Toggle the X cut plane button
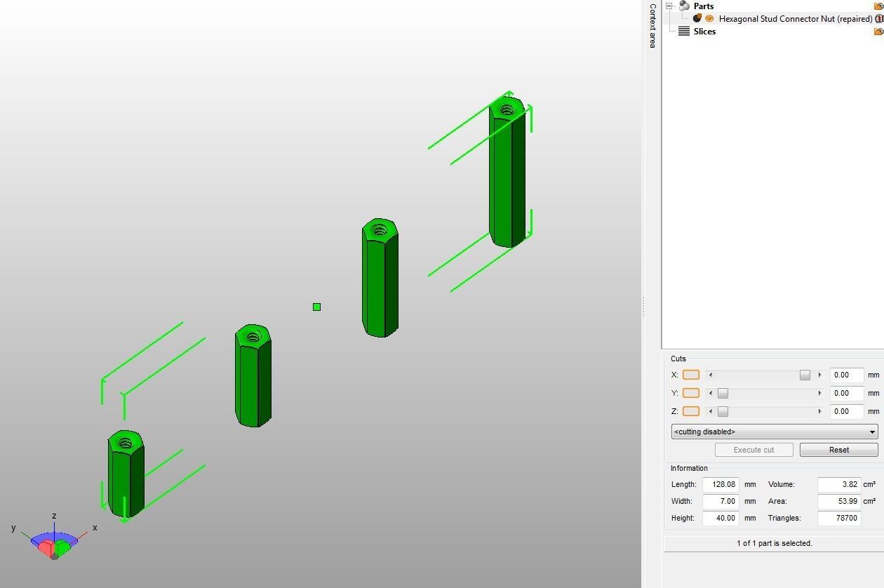The width and height of the screenshot is (884, 588). point(691,375)
